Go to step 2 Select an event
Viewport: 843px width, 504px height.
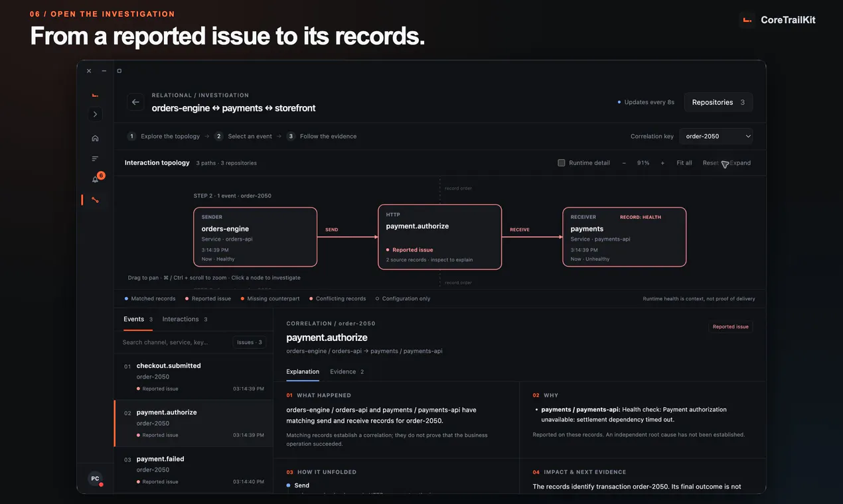[x=244, y=137]
